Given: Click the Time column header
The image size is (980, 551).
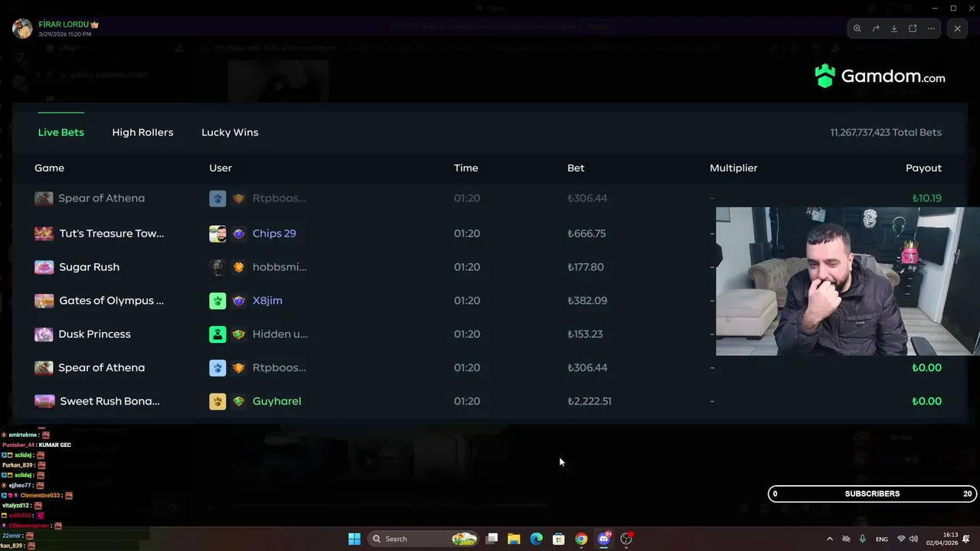Looking at the screenshot, I should click(465, 168).
